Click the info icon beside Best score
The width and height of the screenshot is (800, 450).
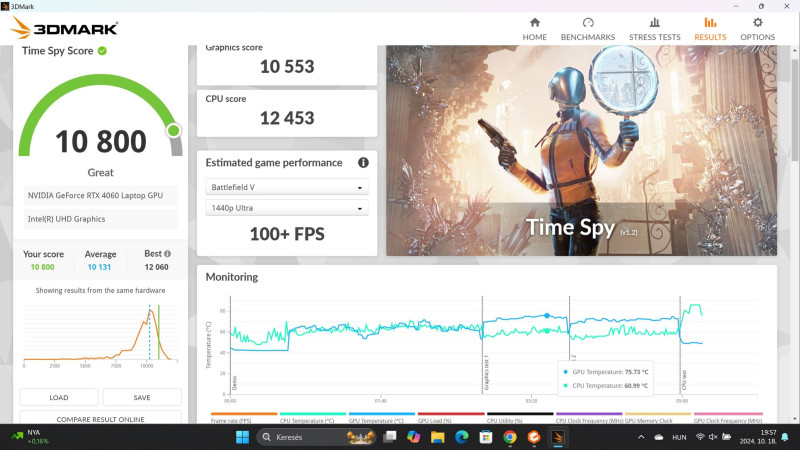(x=167, y=254)
